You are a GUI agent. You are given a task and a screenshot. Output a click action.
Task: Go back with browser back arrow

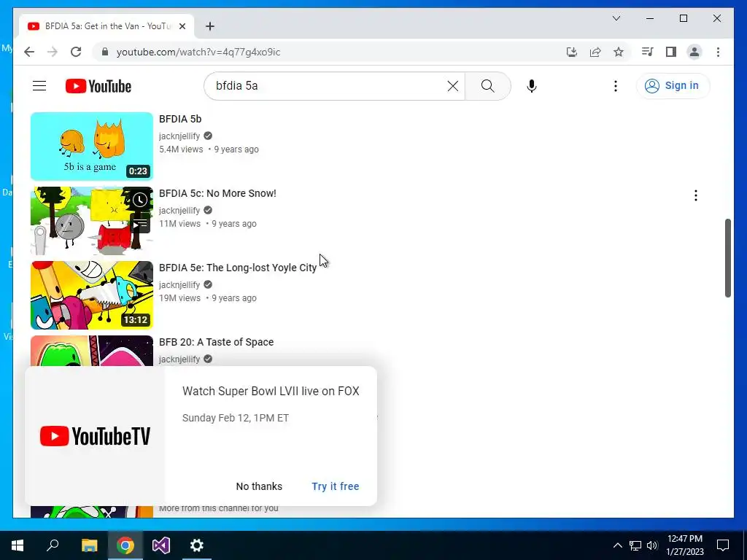[29, 52]
